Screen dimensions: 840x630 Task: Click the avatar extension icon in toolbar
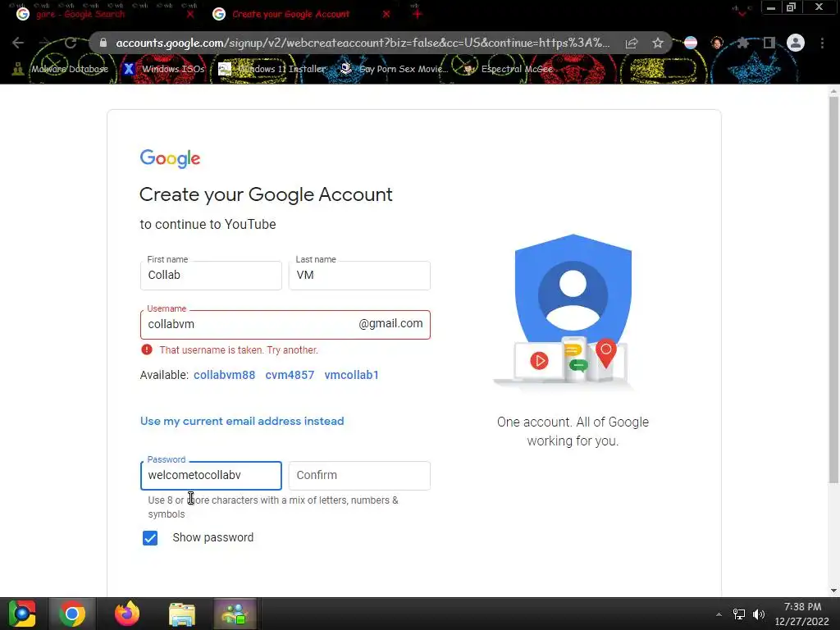point(717,43)
